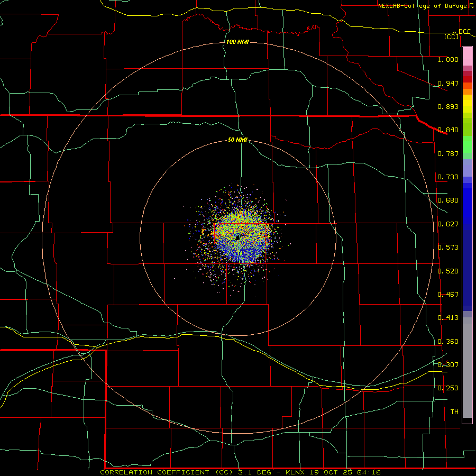Click the 100 NMI range ring label

point(237,42)
